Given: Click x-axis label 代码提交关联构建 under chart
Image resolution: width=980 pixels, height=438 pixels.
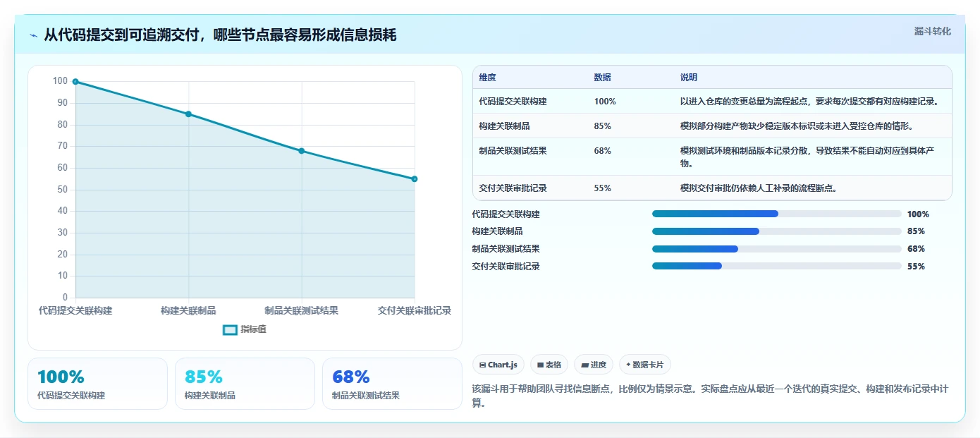Looking at the screenshot, I should [75, 310].
